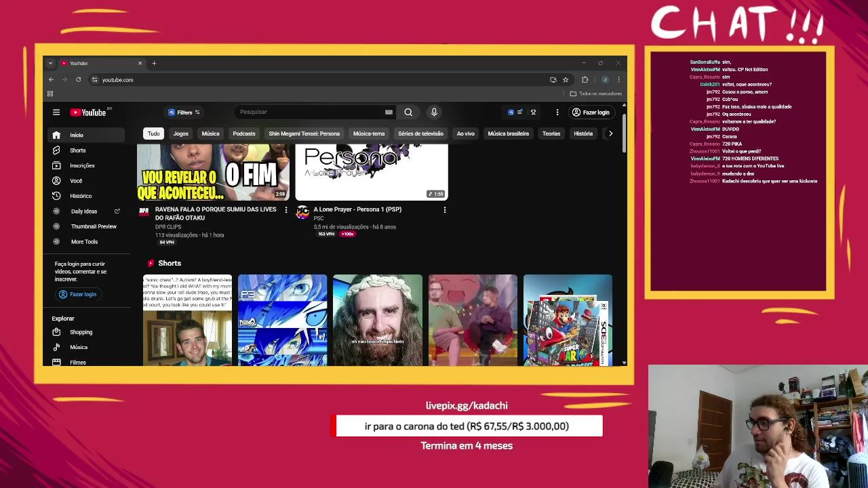Open the browser extensions puzzle icon
Viewport: 868px width, 488px height.
point(585,80)
